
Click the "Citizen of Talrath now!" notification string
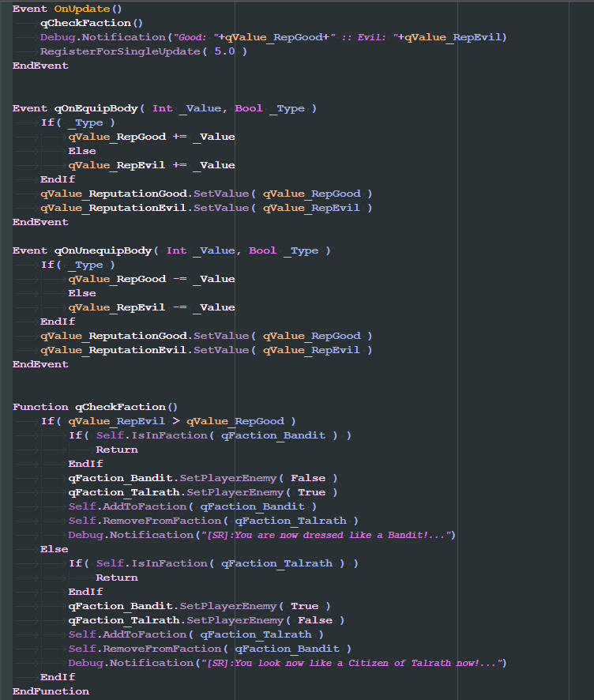point(352,663)
